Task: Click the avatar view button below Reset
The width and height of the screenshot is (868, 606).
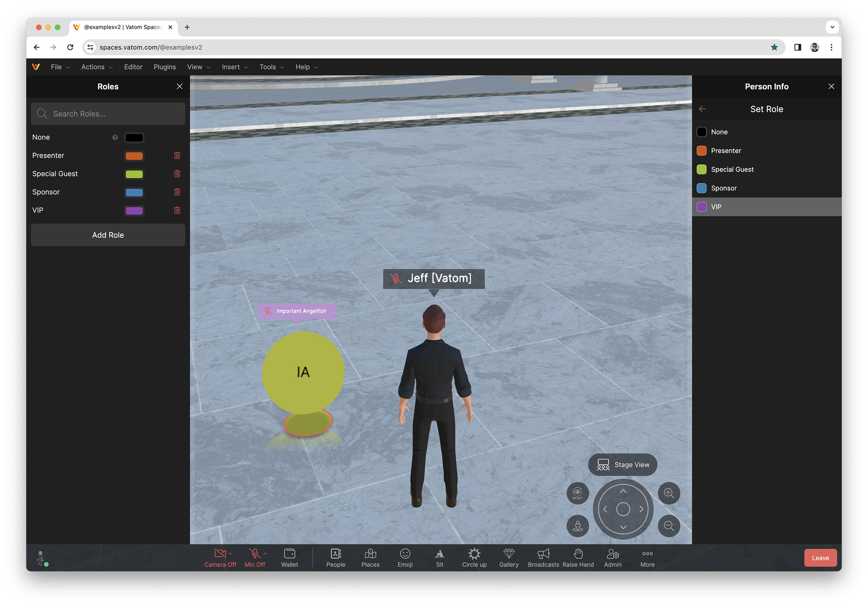Action: tap(577, 525)
